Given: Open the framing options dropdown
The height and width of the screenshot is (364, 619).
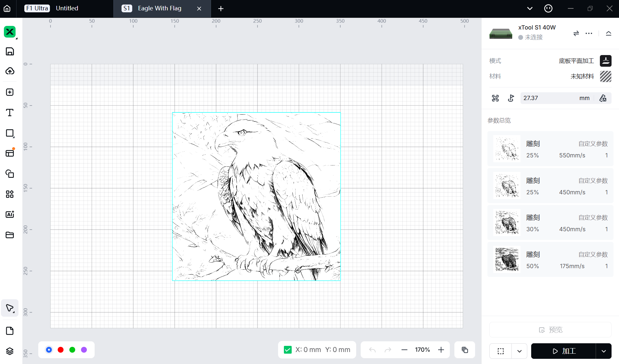Looking at the screenshot, I should coord(519,351).
